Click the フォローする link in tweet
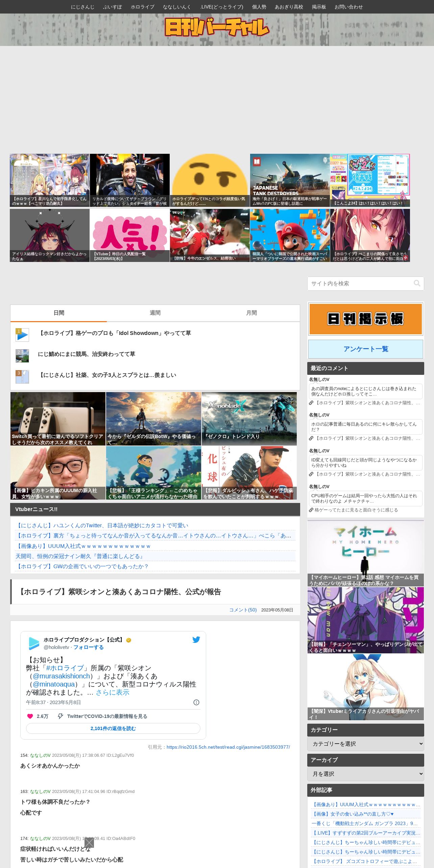This screenshot has height=868, width=434. point(89,647)
